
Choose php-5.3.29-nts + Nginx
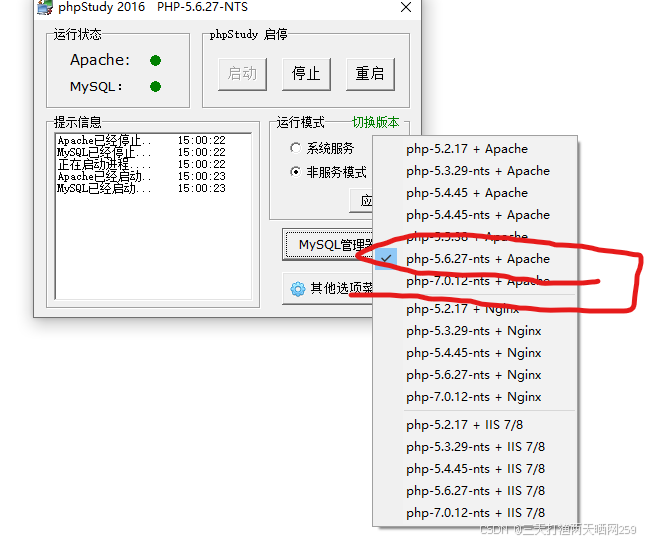pos(475,331)
